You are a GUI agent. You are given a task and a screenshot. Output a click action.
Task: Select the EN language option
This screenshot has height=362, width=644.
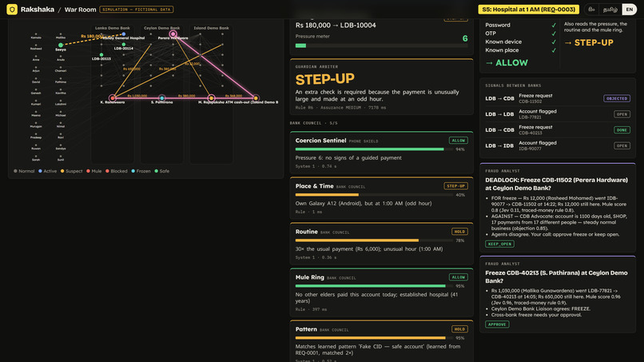pos(629,9)
